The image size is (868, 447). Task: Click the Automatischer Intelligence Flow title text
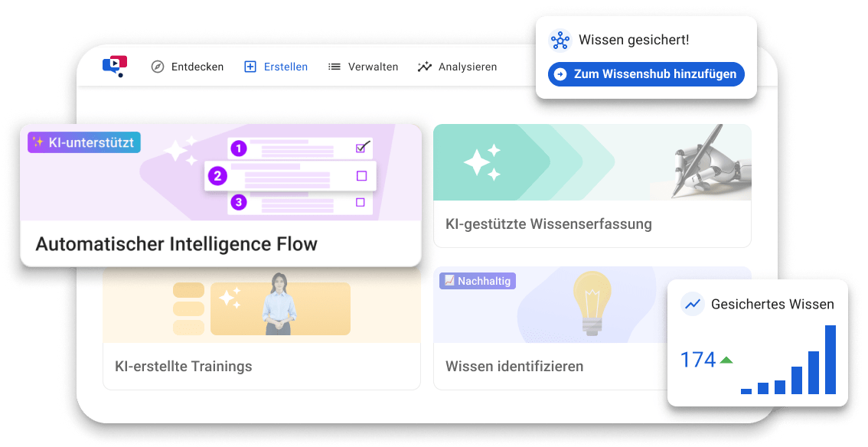click(177, 244)
